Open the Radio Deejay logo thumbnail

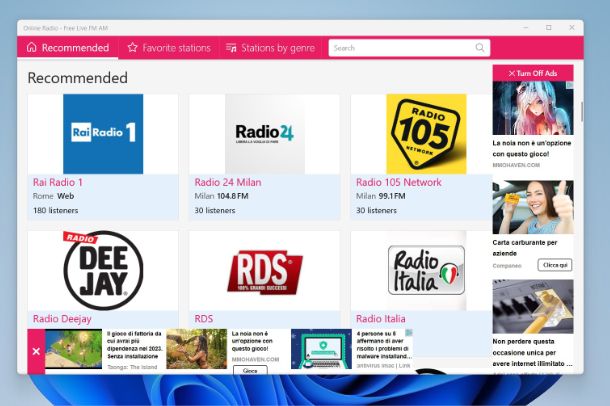103,270
